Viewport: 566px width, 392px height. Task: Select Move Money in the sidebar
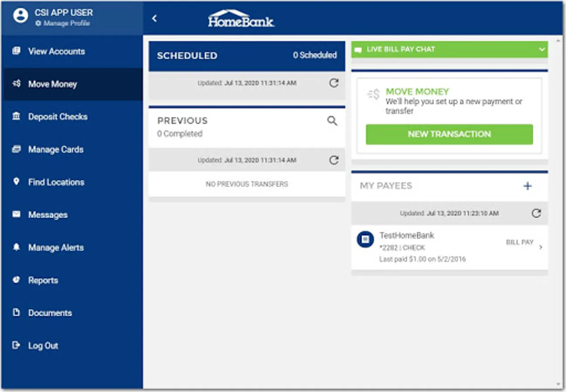[73, 84]
